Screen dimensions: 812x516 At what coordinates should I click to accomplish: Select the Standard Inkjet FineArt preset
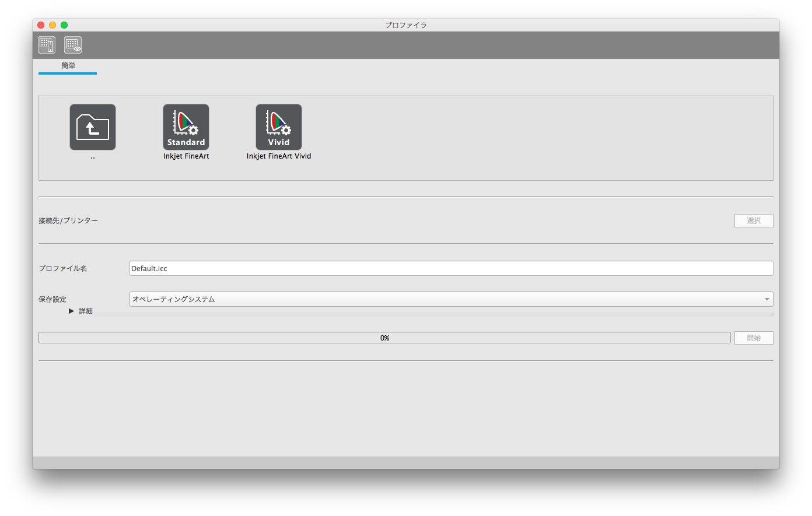click(186, 127)
